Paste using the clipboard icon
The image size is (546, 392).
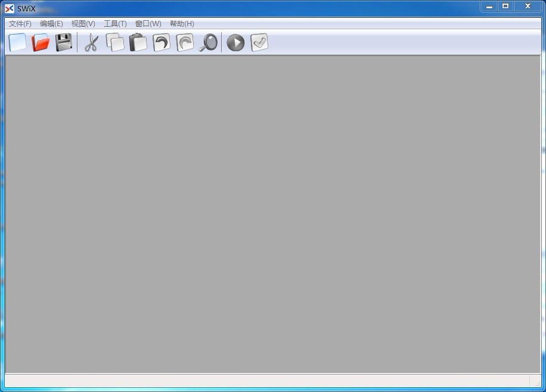(x=138, y=42)
